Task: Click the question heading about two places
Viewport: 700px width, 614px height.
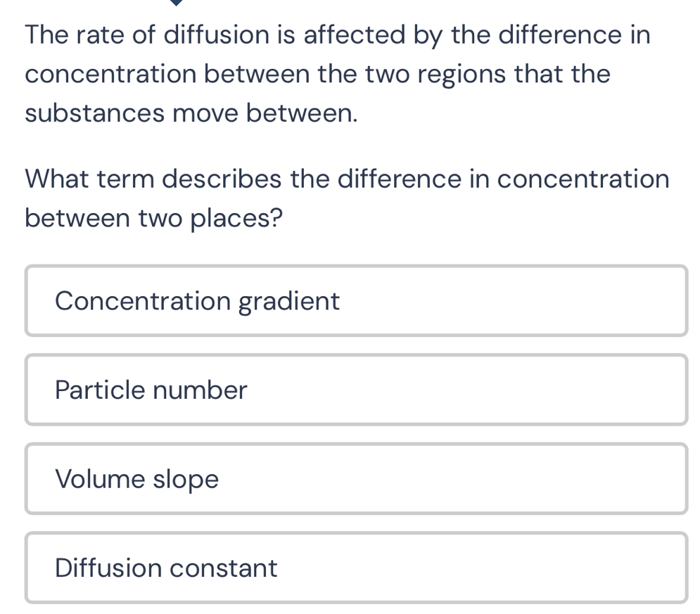Action: (x=347, y=198)
